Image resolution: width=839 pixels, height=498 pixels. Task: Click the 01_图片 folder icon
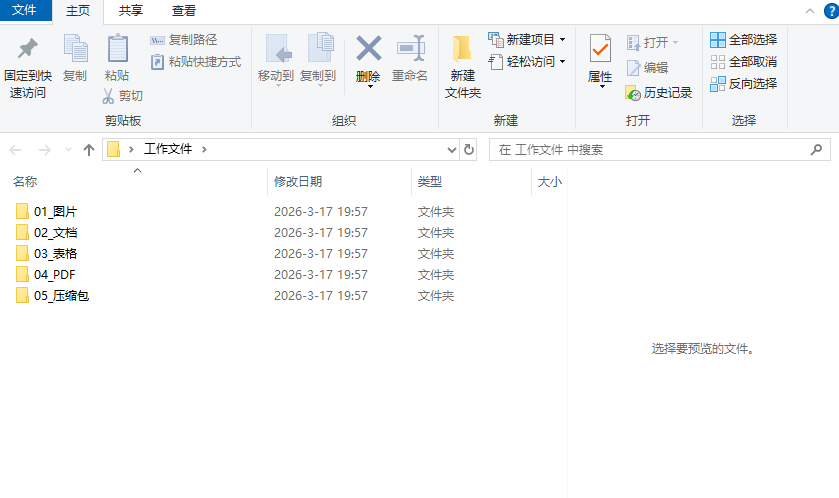pos(22,211)
